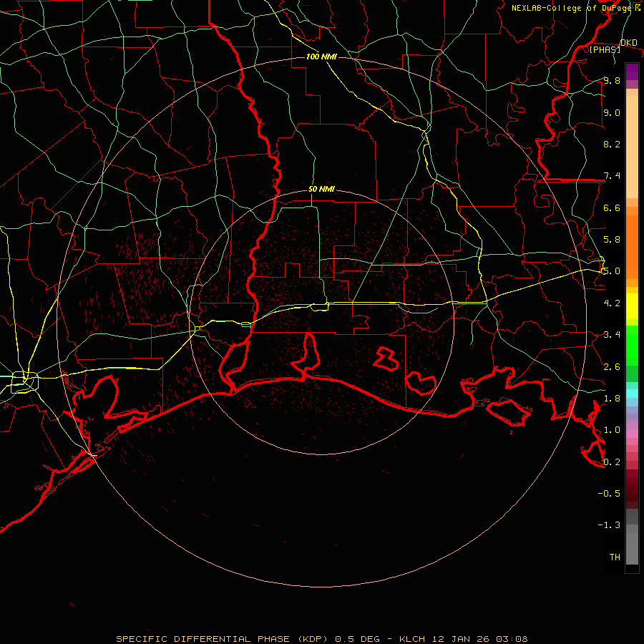The height and width of the screenshot is (644, 644).
Task: Click the 50 NMI range ring label
Action: 321,190
